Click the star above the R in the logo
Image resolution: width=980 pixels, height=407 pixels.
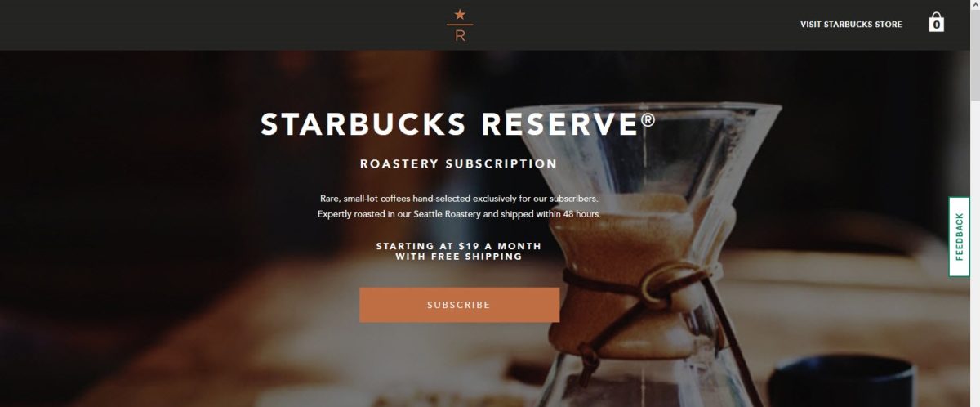(460, 14)
